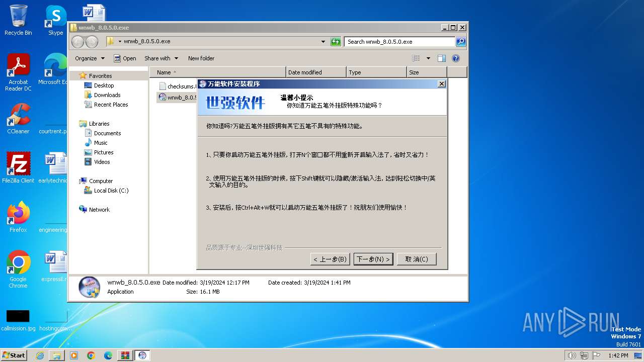This screenshot has height=362, width=644.
Task: Open the views options dropdown arrow
Action: click(x=428, y=58)
